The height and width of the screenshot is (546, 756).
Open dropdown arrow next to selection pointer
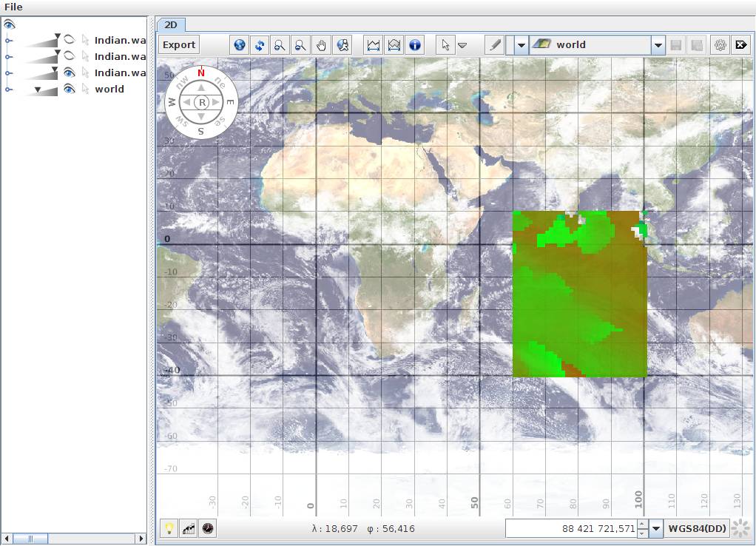462,45
